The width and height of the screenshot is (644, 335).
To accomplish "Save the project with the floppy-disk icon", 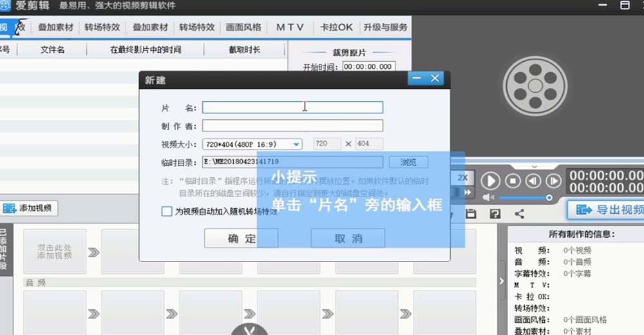I will (x=471, y=213).
